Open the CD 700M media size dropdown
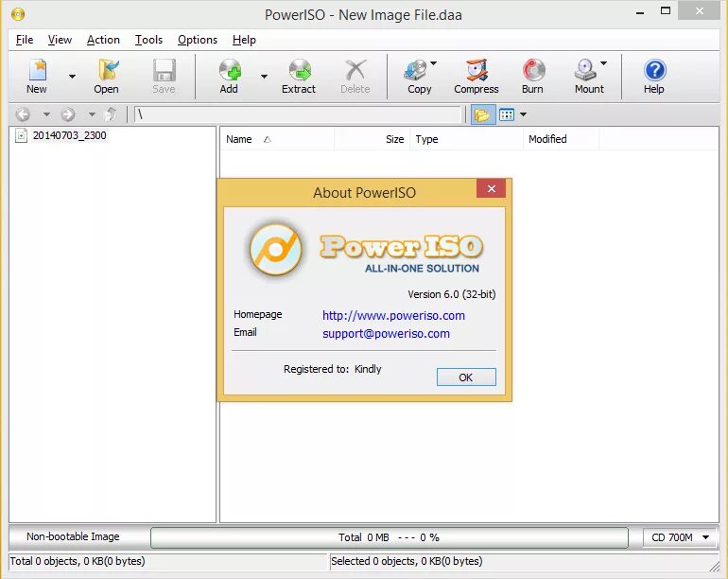 coord(681,537)
